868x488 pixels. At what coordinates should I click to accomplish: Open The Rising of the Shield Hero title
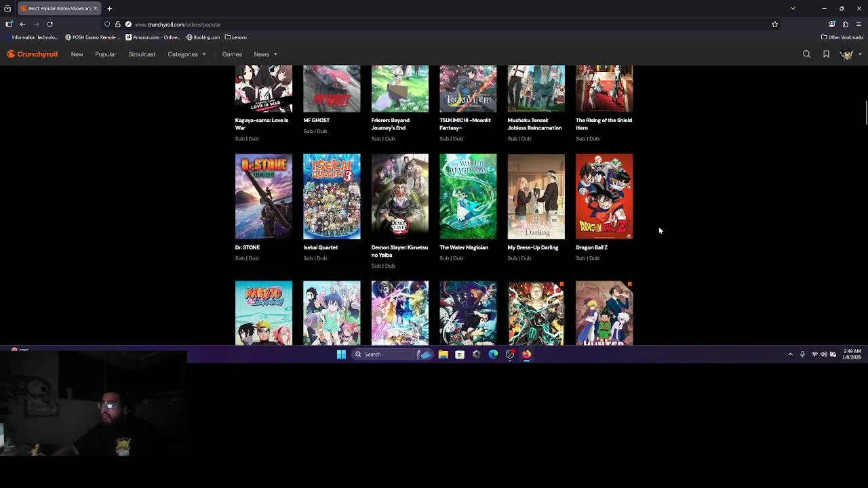(604, 124)
